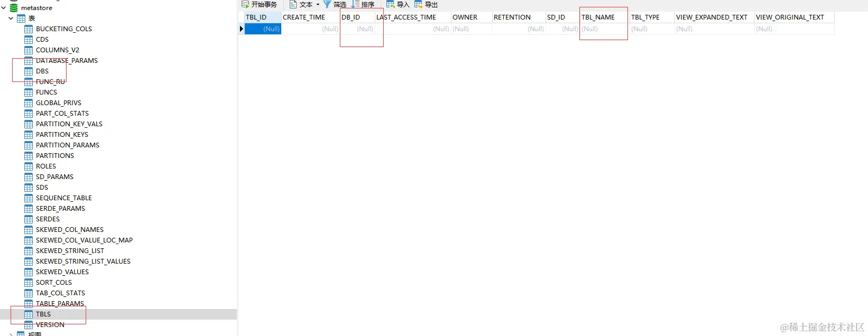Click the OWNER column header
The width and height of the screenshot is (868, 336).
472,17
